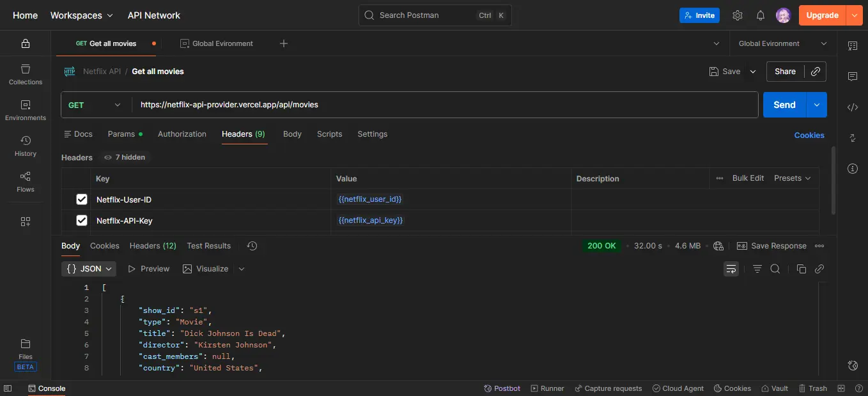
Task: Uncheck the Netflix-User-ID header
Action: pyautogui.click(x=81, y=199)
